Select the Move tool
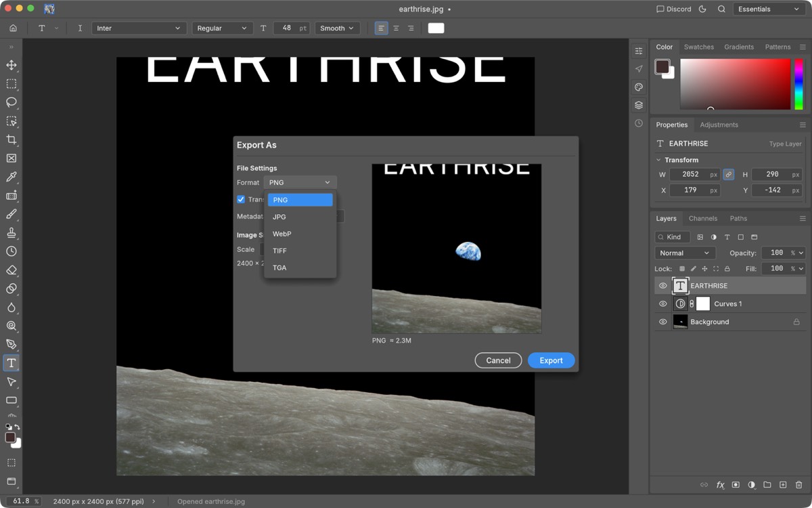 12,65
